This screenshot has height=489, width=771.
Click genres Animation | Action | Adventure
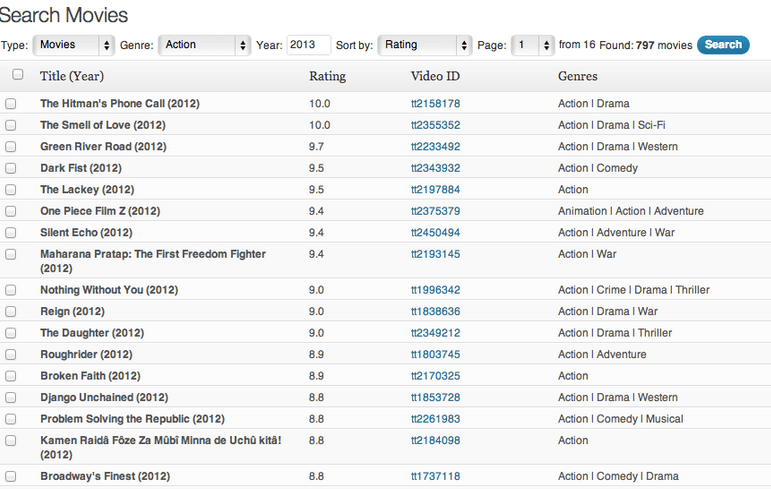tap(631, 211)
